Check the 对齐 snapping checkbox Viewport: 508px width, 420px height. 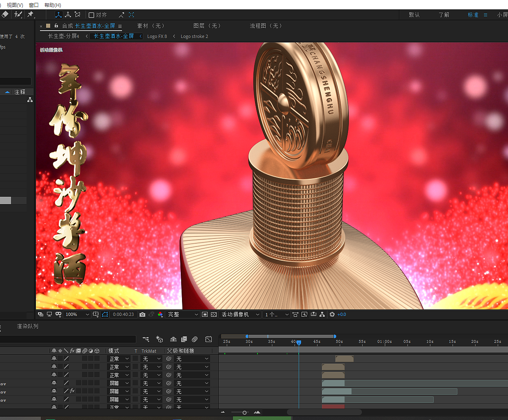tap(91, 15)
